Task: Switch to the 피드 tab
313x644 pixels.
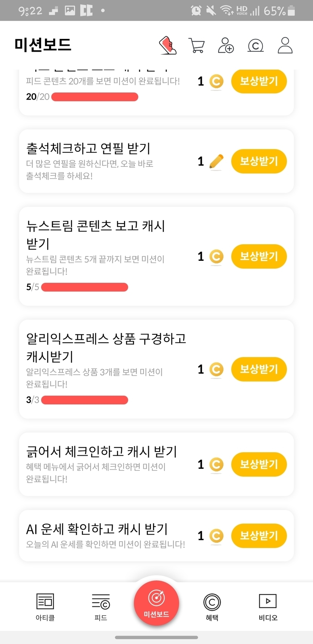Action: 101,607
